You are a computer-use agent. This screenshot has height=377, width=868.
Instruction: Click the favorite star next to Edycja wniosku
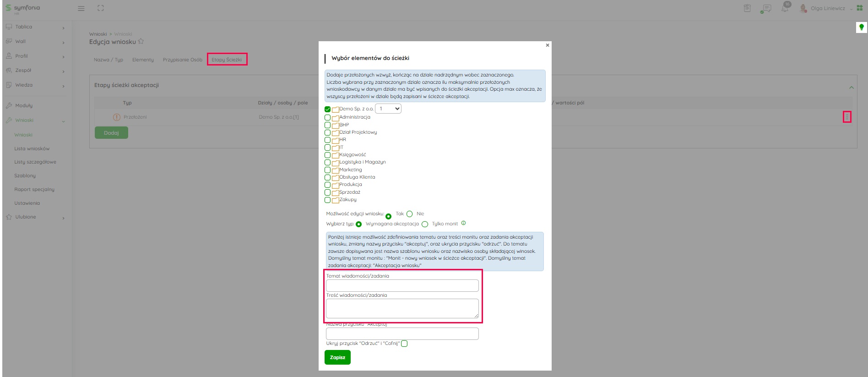coord(141,42)
